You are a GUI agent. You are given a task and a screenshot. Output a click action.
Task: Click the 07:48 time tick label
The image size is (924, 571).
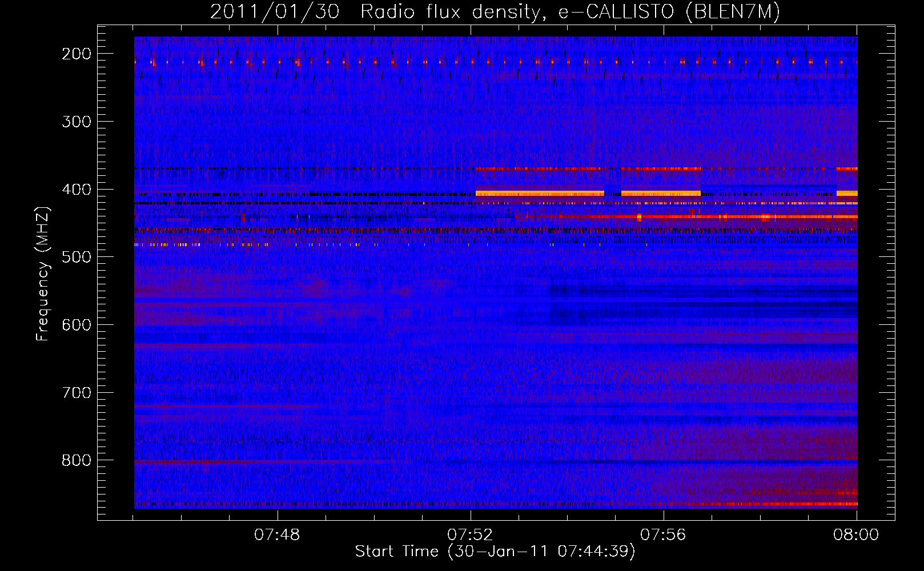tap(278, 535)
